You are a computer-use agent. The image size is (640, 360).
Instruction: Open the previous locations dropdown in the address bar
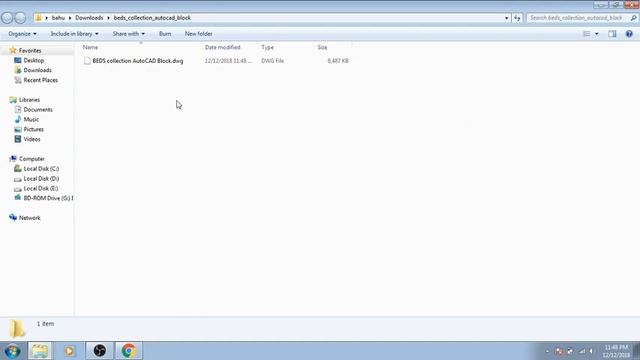(x=507, y=18)
